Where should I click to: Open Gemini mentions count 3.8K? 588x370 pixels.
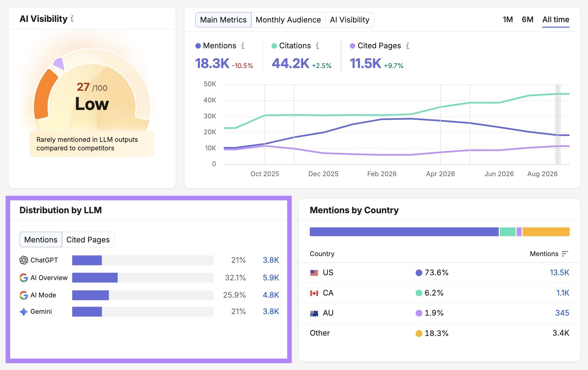pyautogui.click(x=271, y=312)
